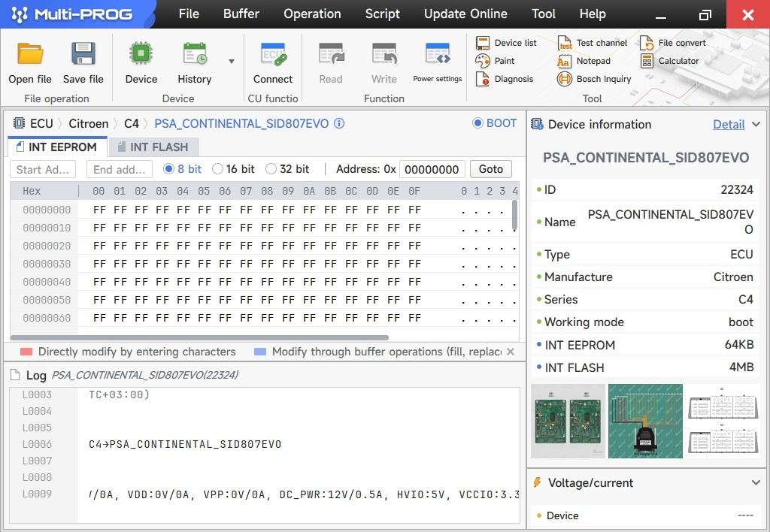This screenshot has width=770, height=532.
Task: Switch to the INT FLASH tab
Action: click(153, 147)
